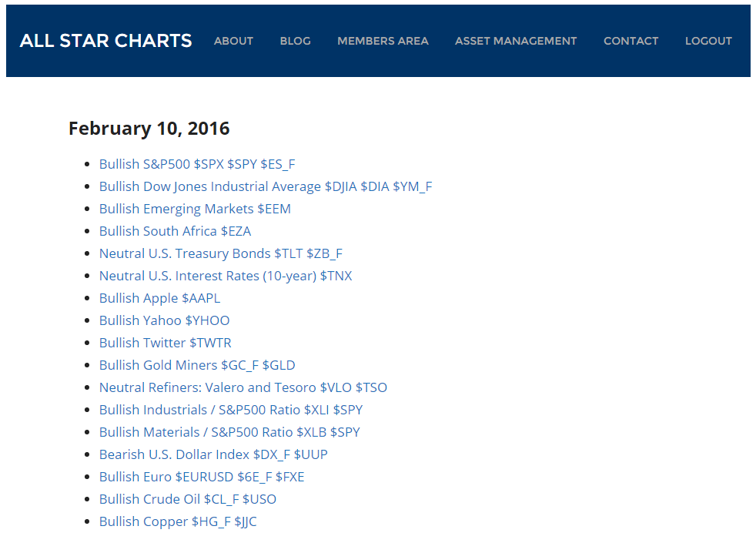Viewport: 756px width, 553px height.
Task: View the Bullish Crude Oil $CL_F post
Action: coord(188,499)
